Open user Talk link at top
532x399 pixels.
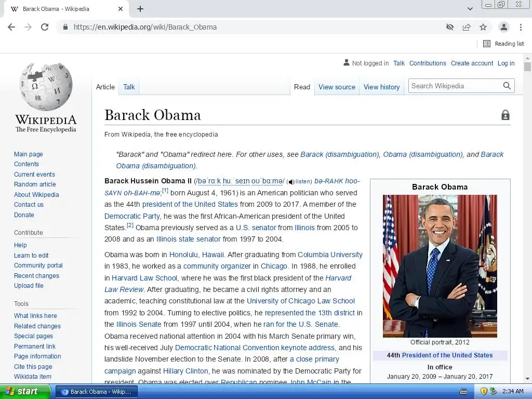399,63
